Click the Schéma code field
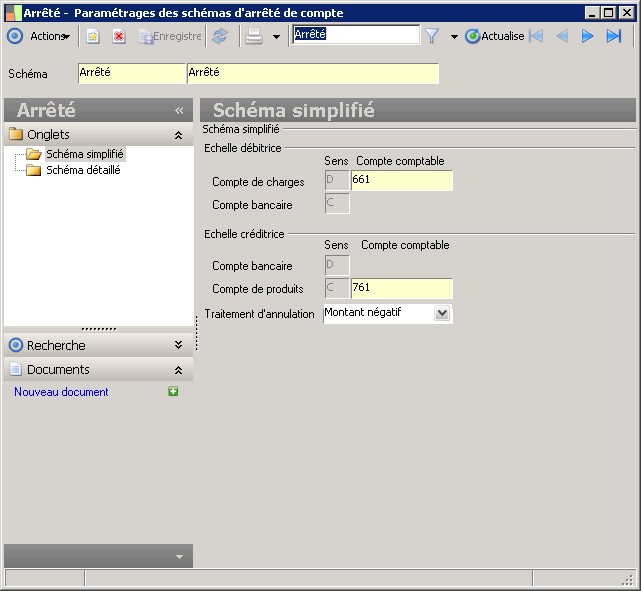The width and height of the screenshot is (641, 591). 132,73
